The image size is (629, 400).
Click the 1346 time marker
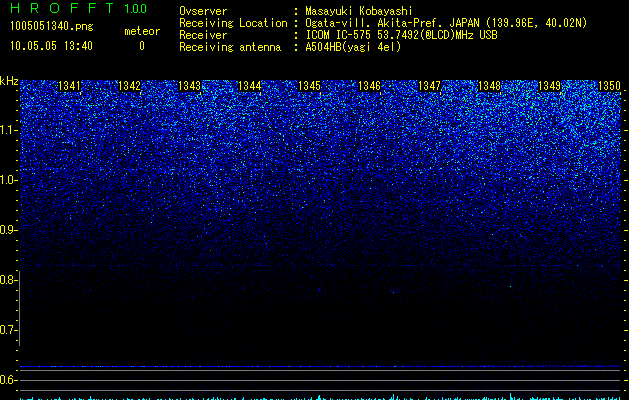click(369, 86)
